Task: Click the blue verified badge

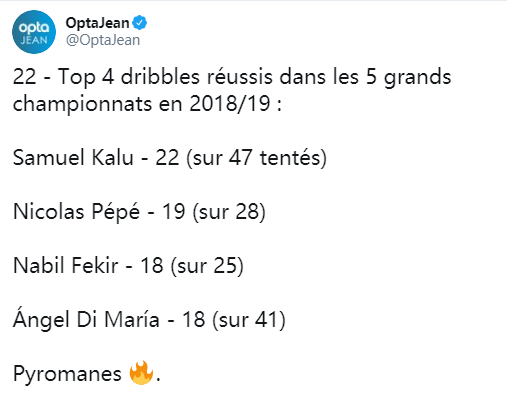Action: coord(139,23)
